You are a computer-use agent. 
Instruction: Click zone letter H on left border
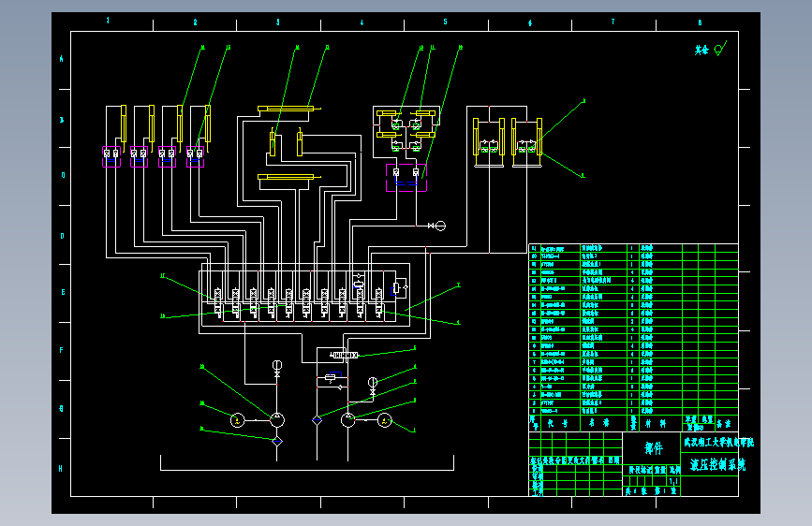(x=61, y=469)
